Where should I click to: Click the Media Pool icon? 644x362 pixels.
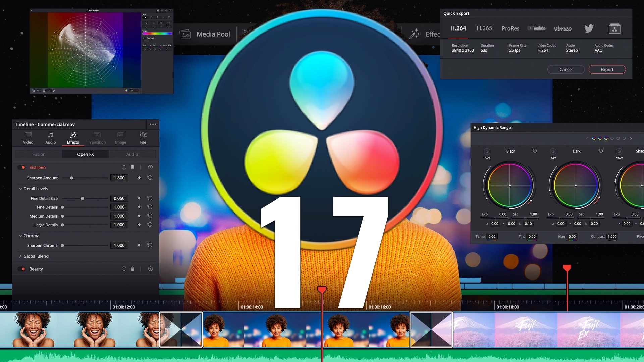point(185,34)
